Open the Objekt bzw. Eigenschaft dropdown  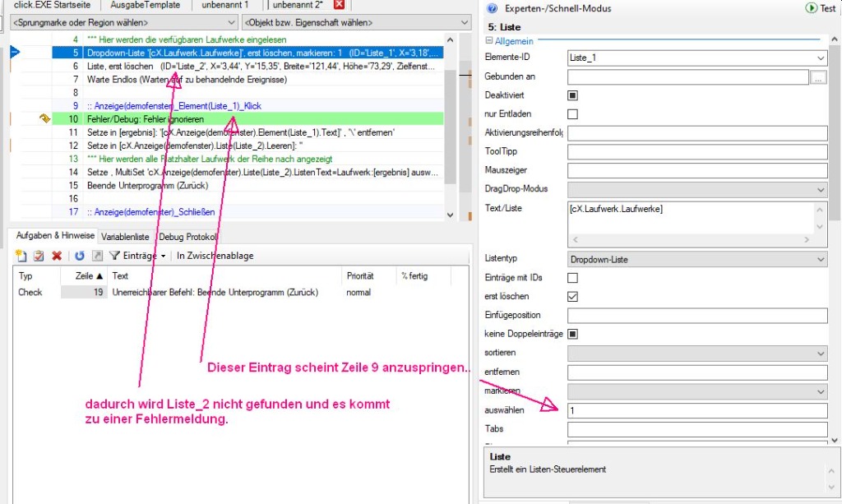point(357,22)
